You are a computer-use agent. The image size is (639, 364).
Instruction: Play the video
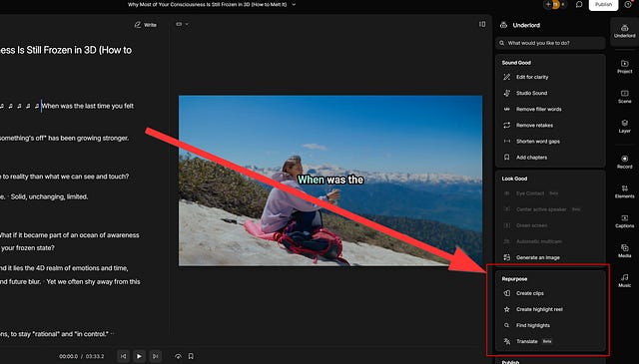[x=139, y=356]
